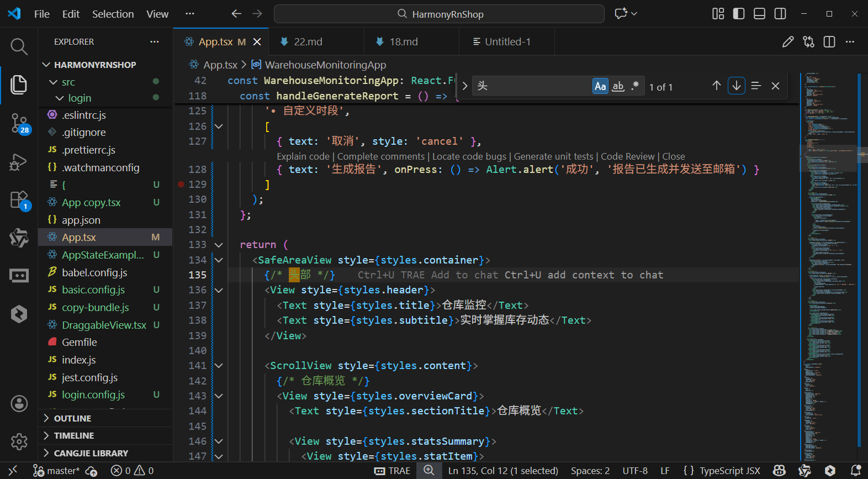Split the editor right
868x479 pixels.
829,42
